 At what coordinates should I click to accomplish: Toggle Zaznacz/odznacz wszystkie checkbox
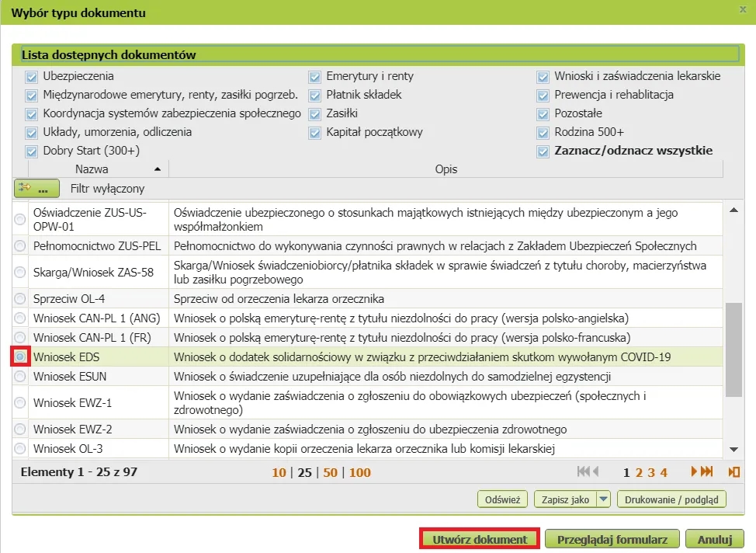[x=543, y=151]
